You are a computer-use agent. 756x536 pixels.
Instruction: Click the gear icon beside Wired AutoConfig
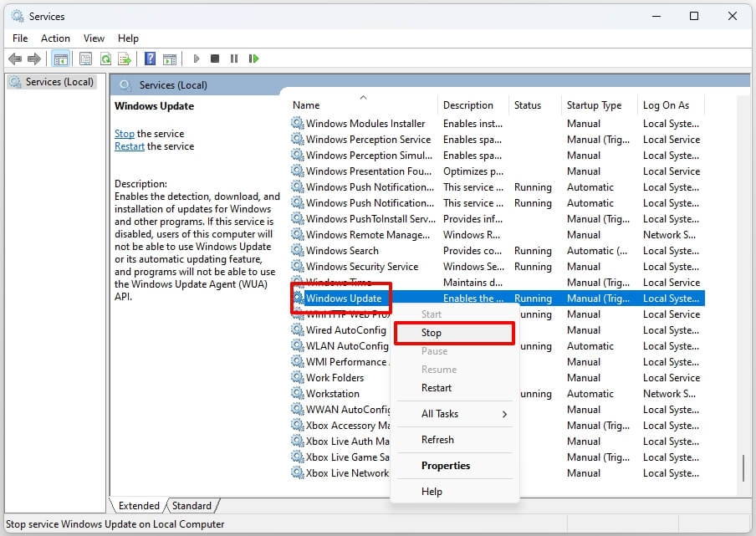coord(298,330)
